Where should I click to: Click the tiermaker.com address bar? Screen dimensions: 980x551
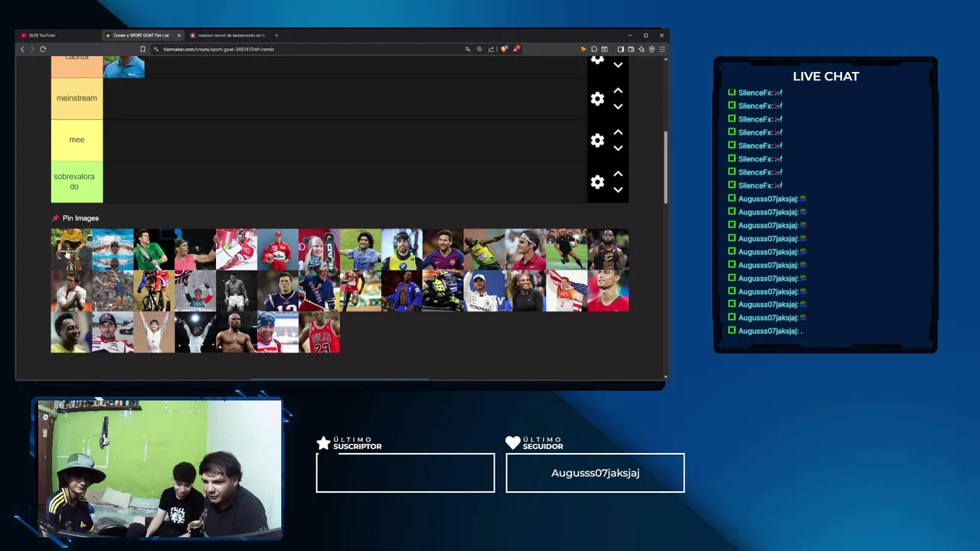pos(306,49)
